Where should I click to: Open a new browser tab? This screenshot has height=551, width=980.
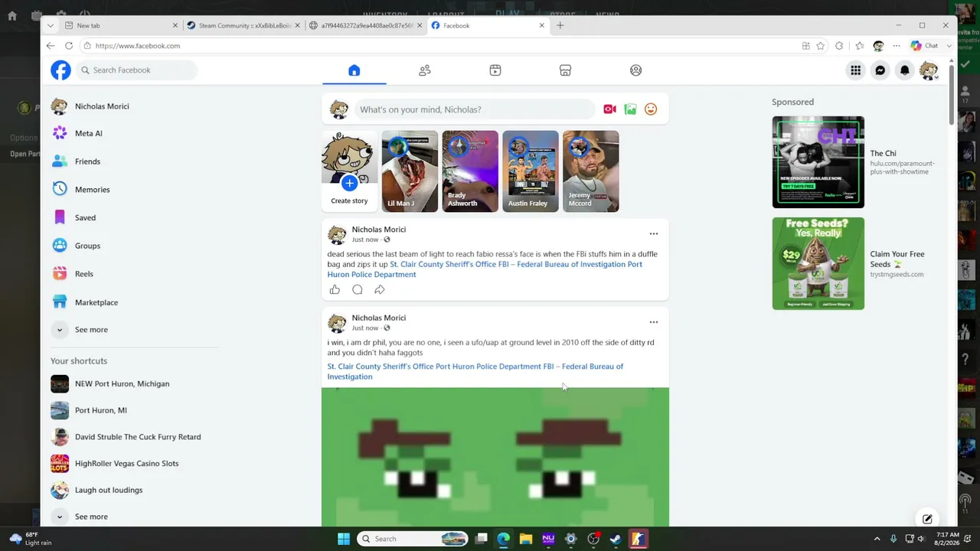pyautogui.click(x=560, y=25)
